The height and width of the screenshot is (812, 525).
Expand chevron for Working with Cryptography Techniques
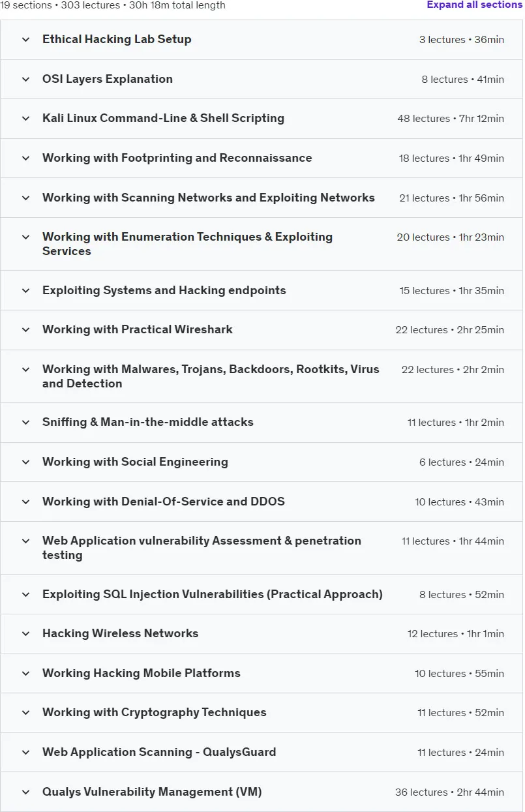[x=26, y=713]
